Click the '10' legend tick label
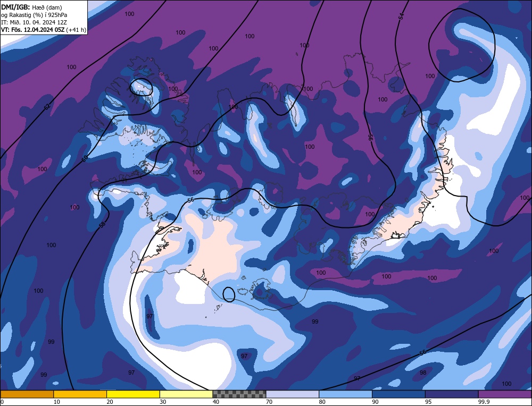The width and height of the screenshot is (532, 406). tap(57, 402)
